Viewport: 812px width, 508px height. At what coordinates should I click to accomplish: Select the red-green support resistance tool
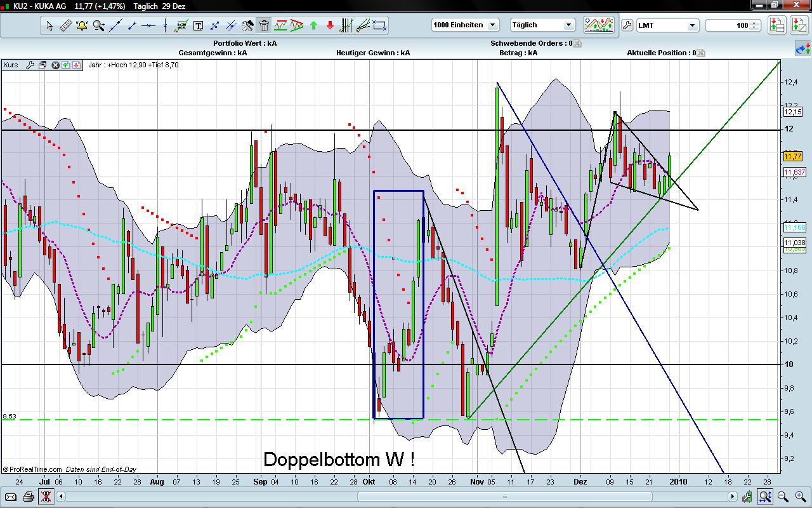[280, 25]
